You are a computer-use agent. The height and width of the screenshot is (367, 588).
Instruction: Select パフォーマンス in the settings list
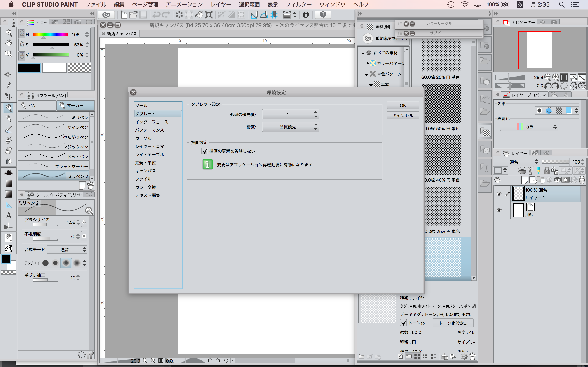(149, 130)
